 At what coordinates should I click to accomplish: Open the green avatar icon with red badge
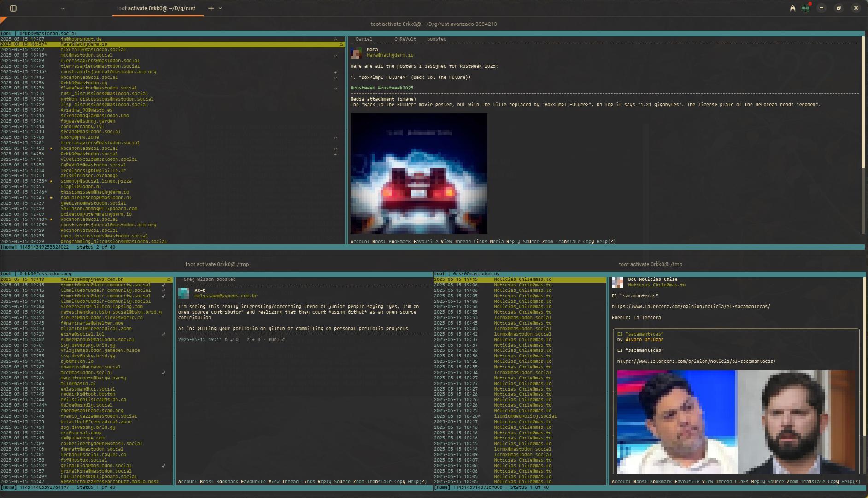pyautogui.click(x=805, y=8)
